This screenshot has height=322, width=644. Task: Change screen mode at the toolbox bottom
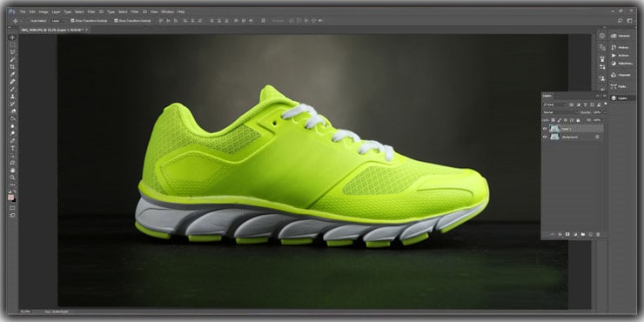coord(12,215)
